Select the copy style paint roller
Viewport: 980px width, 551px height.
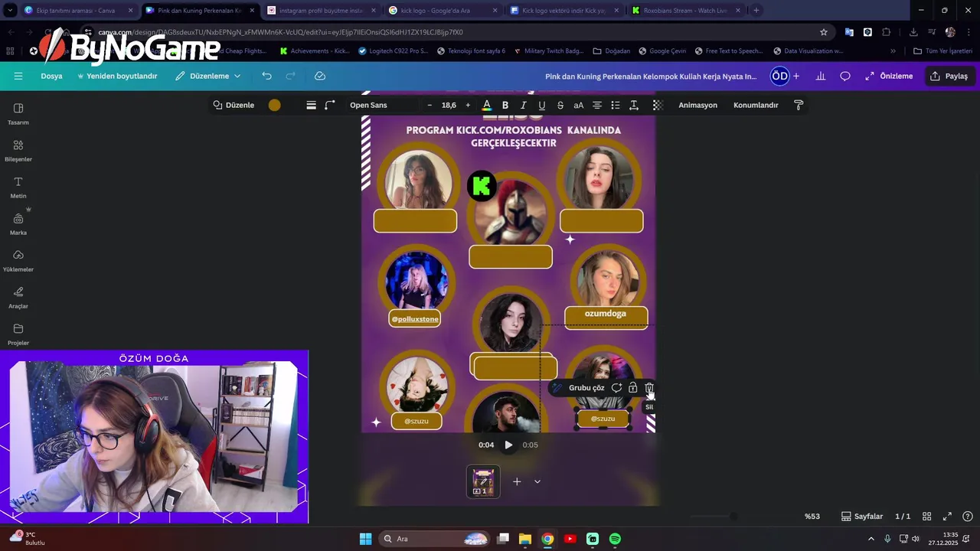pyautogui.click(x=799, y=105)
